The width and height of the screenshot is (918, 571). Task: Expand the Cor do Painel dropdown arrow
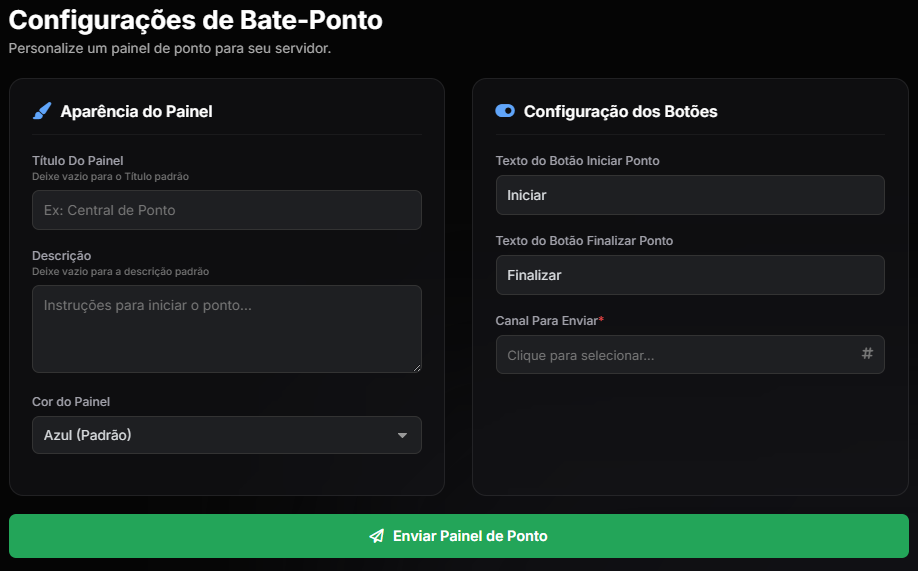tap(402, 435)
